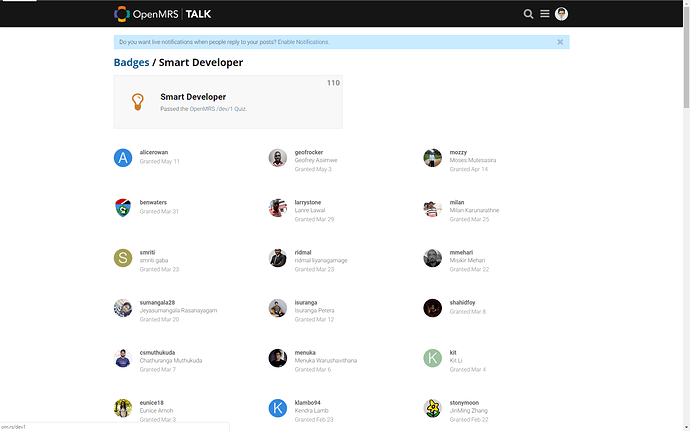Open ridmal's profile avatar
This screenshot has width=690, height=431.
[x=278, y=258]
